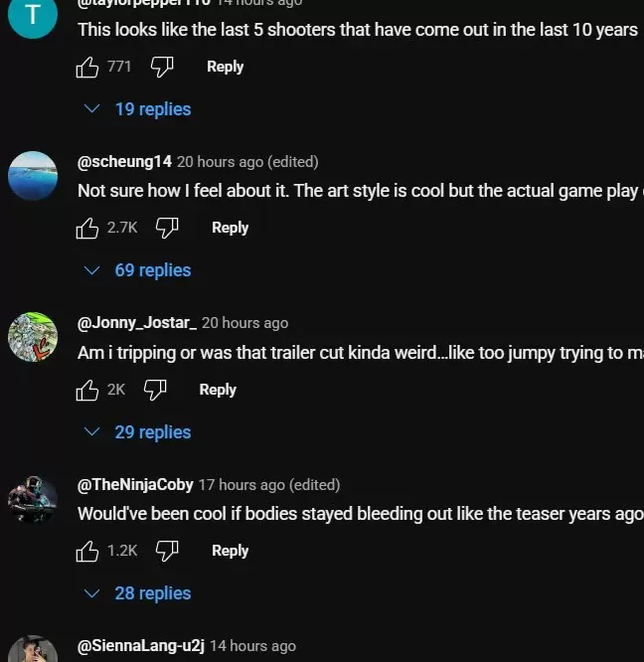Image resolution: width=644 pixels, height=662 pixels.
Task: Like the comment by @scheung14
Action: (x=87, y=228)
